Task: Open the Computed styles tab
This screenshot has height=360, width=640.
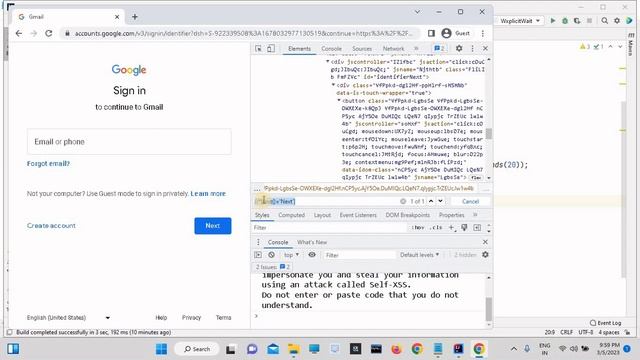Action: (x=291, y=215)
